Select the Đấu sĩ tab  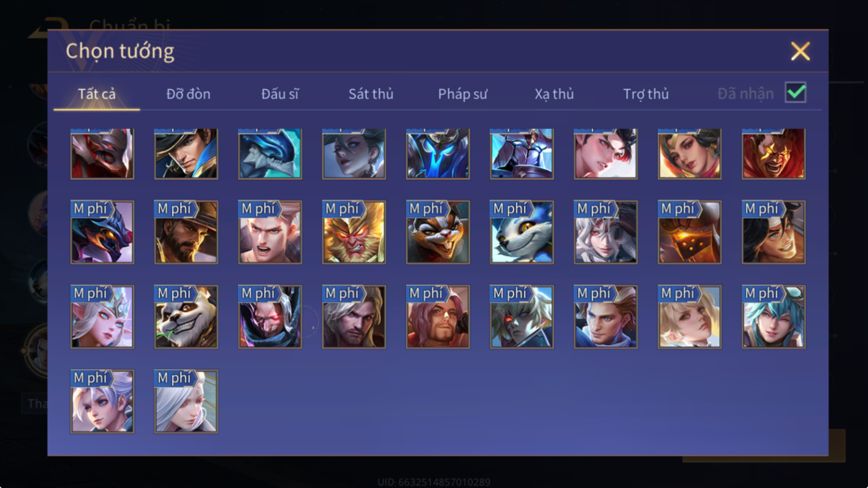tap(280, 94)
